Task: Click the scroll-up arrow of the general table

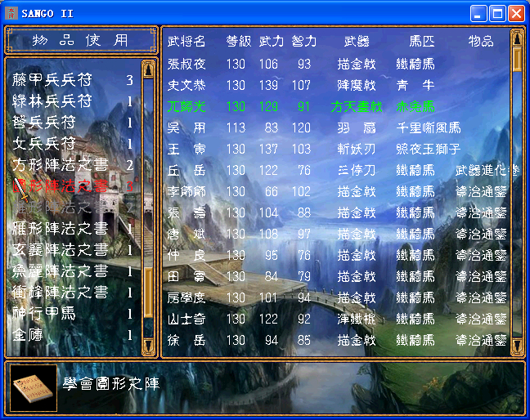Action: click(518, 38)
